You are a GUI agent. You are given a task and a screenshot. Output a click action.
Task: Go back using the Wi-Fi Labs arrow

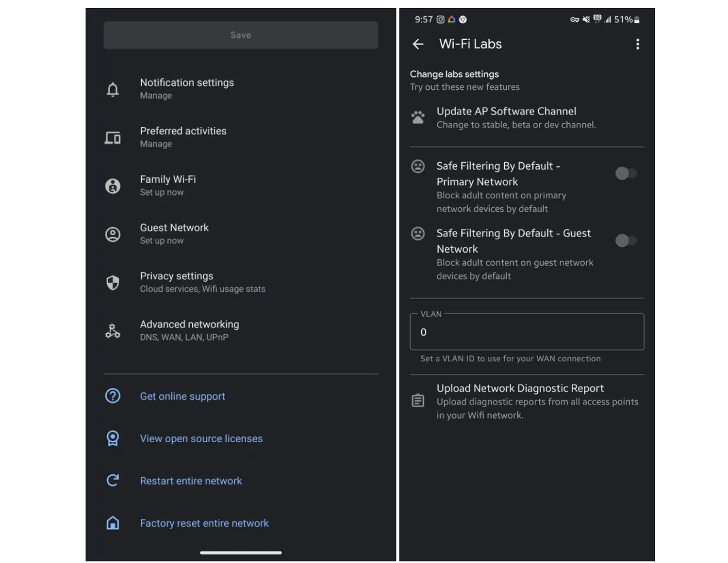point(418,44)
